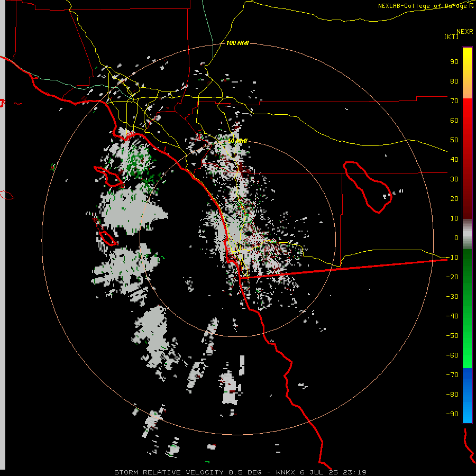Click '0.5 DEG' elevation angle in the caption
Image resolution: width=476 pixels, height=476 pixels.
click(x=245, y=472)
